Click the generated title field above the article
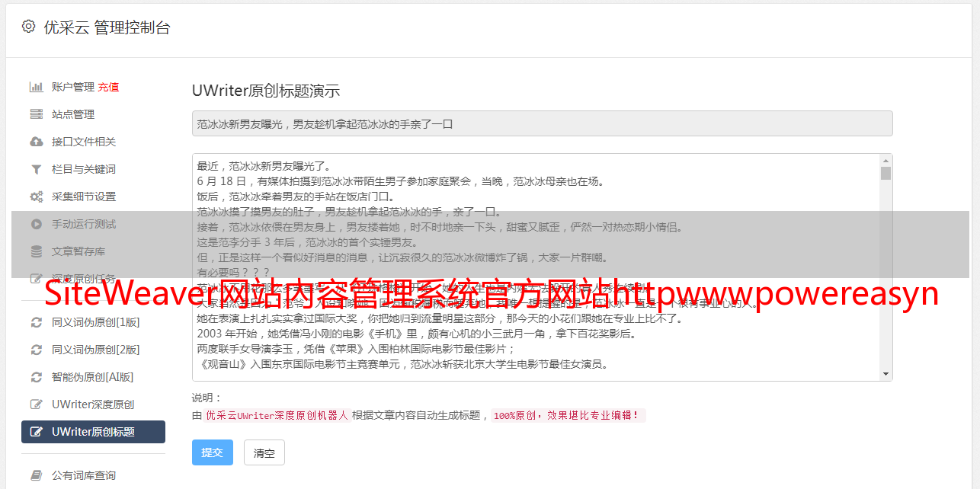Screen dimensions: 980x489 click(542, 123)
